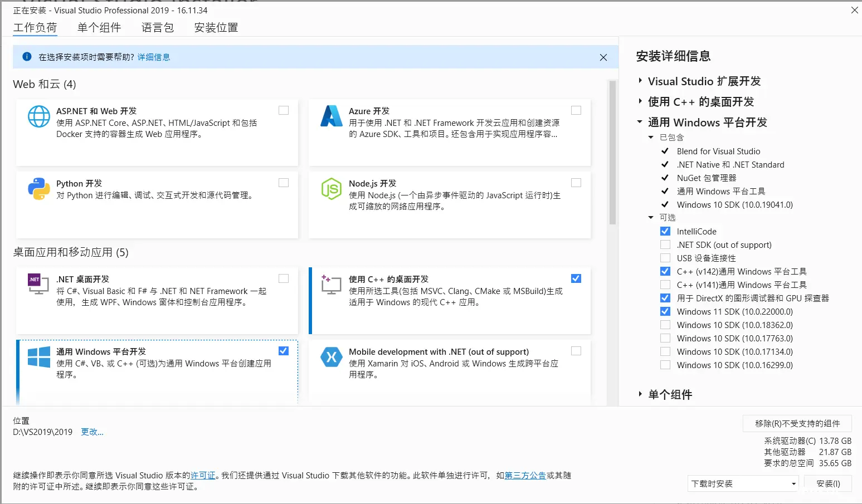Close the Visual Studio installer window
This screenshot has width=862, height=504.
(x=854, y=10)
